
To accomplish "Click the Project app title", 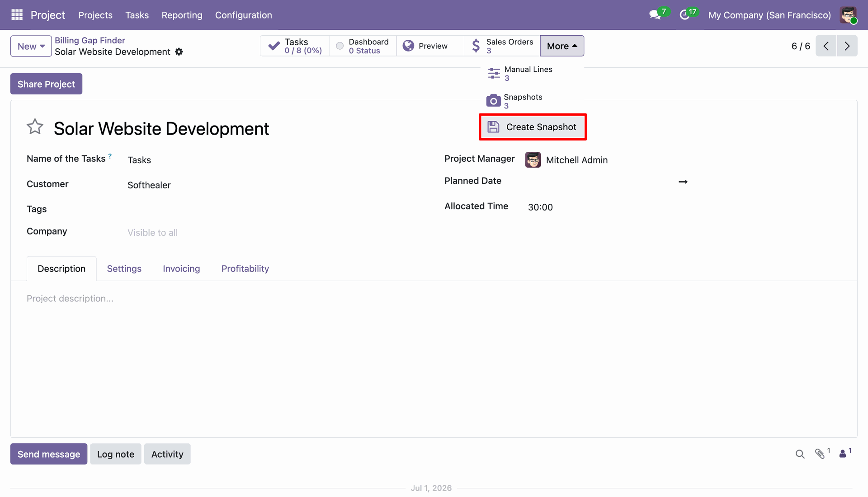I will [48, 15].
